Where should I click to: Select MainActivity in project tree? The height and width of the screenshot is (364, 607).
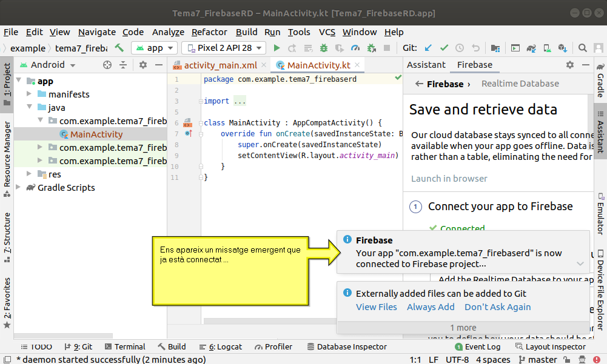(x=96, y=134)
